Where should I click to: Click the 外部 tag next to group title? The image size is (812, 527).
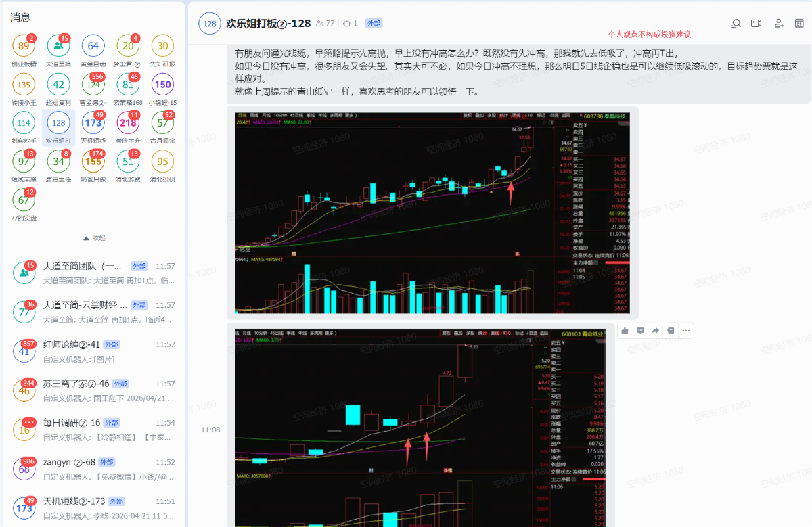[374, 24]
